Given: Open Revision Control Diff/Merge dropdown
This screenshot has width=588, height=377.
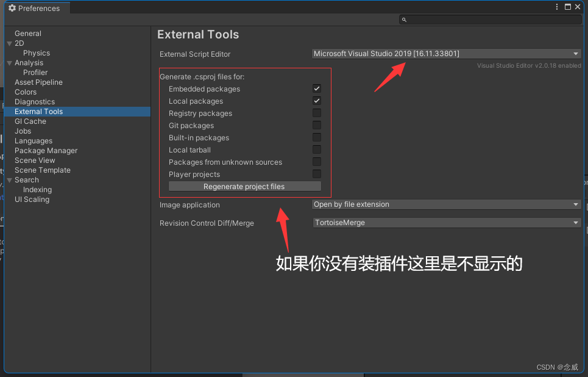Looking at the screenshot, I should 446,223.
